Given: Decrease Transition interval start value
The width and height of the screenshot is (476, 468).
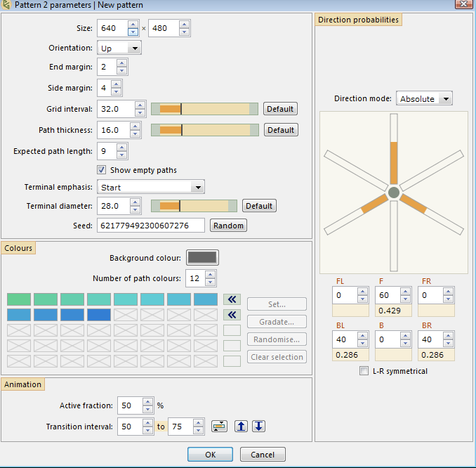Looking at the screenshot, I should pyautogui.click(x=147, y=430).
